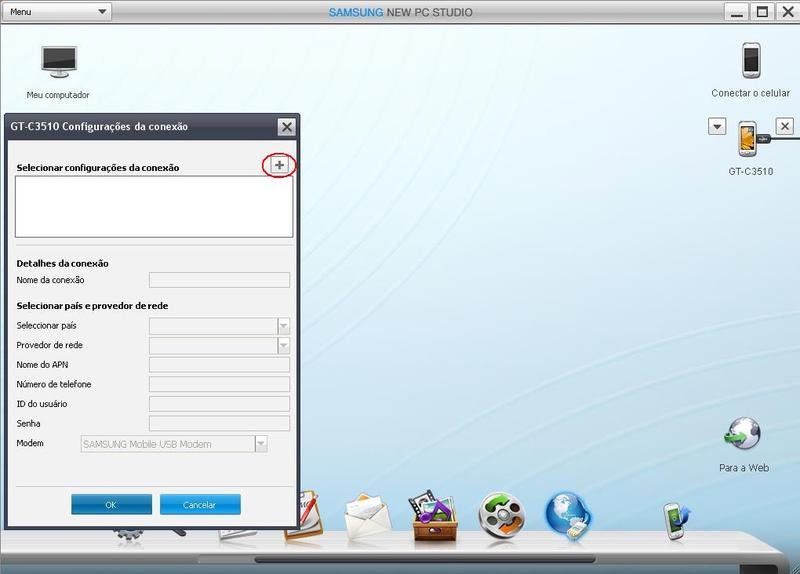This screenshot has width=800, height=574.
Task: Open the phone update icon with arrow
Action: coord(677,520)
